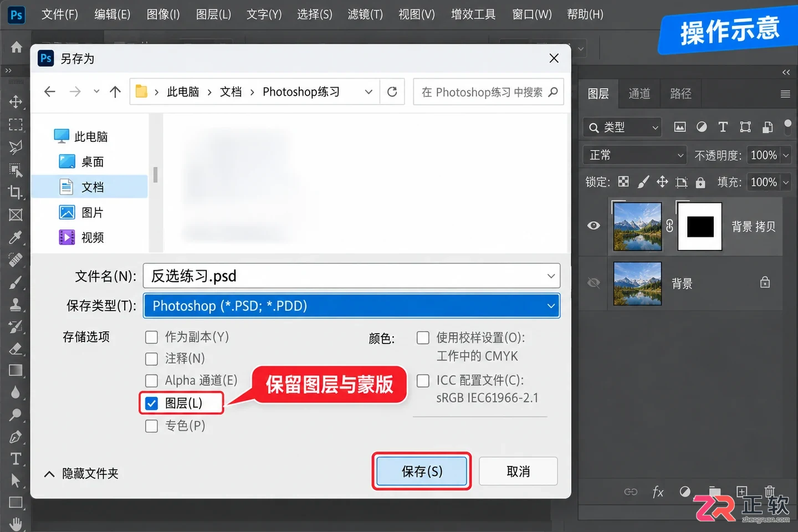
Task: Lock image pixels brush icon
Action: pos(643,182)
